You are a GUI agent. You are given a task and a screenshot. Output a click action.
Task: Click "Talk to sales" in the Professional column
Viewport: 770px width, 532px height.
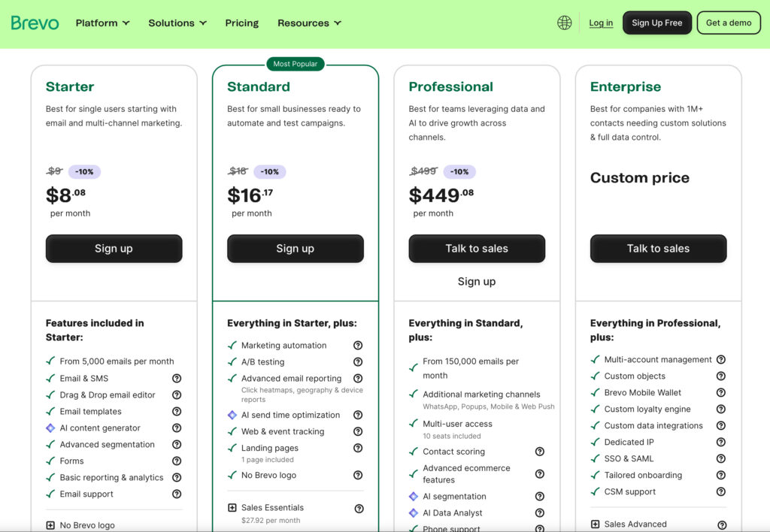[477, 248]
